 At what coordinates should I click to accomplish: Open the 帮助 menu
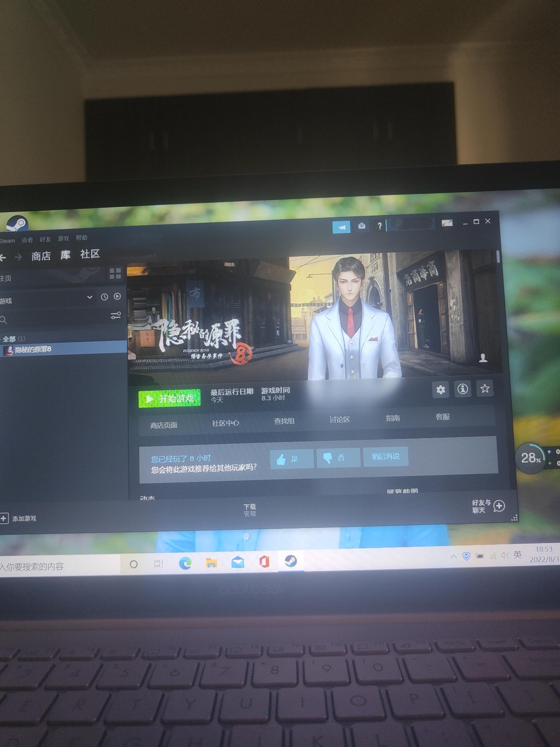pyautogui.click(x=82, y=238)
